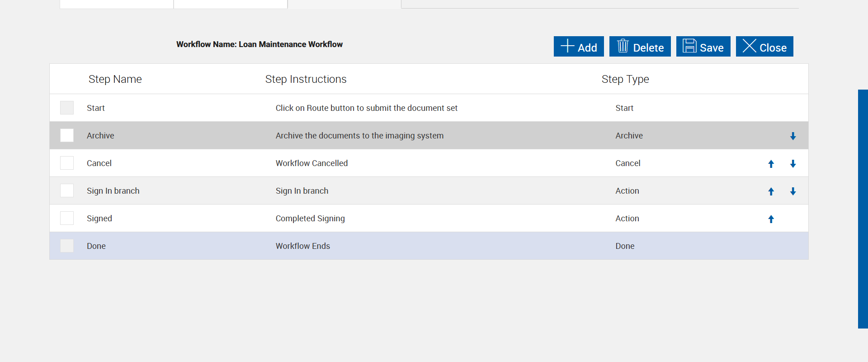Save the workflow changes
Image resolution: width=868 pixels, height=362 pixels.
[x=703, y=47]
